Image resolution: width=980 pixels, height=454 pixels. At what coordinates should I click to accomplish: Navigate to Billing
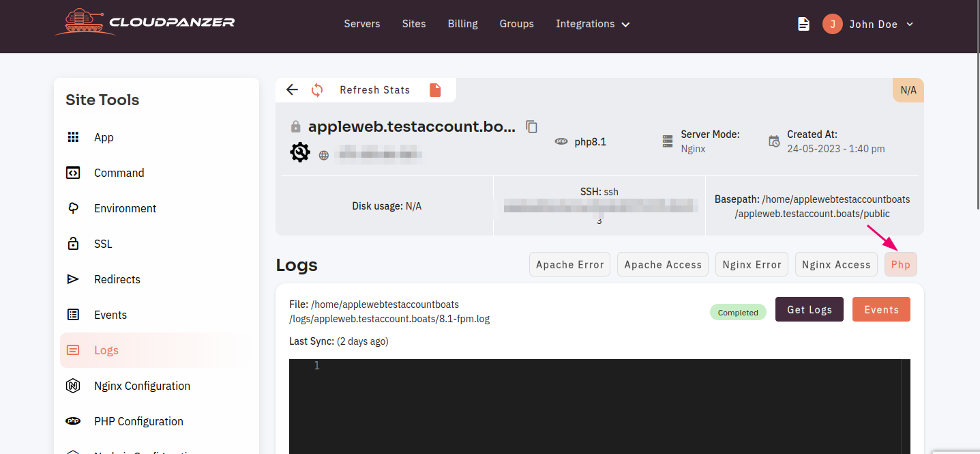(463, 24)
